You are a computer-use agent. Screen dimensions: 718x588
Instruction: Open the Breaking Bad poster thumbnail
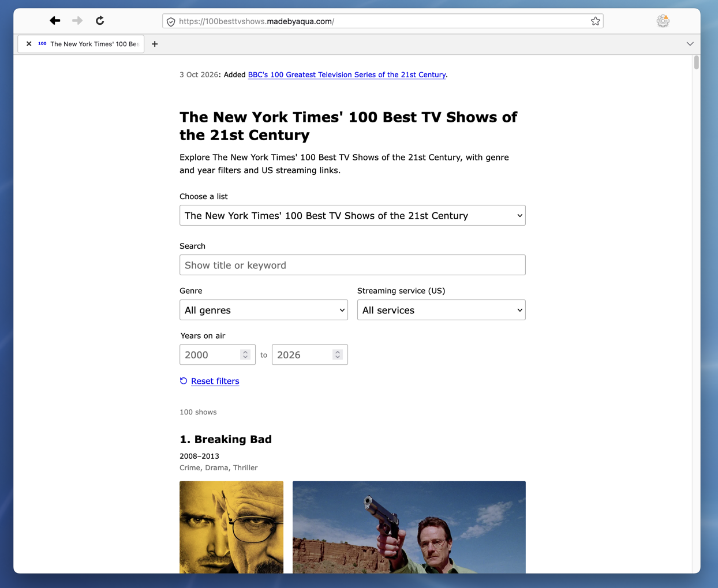click(231, 527)
